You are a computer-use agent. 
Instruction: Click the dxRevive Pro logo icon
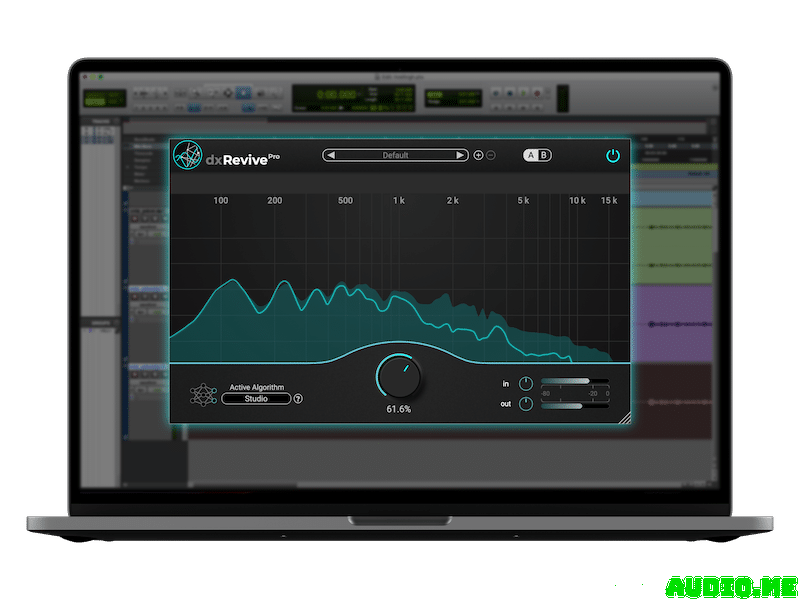click(188, 155)
